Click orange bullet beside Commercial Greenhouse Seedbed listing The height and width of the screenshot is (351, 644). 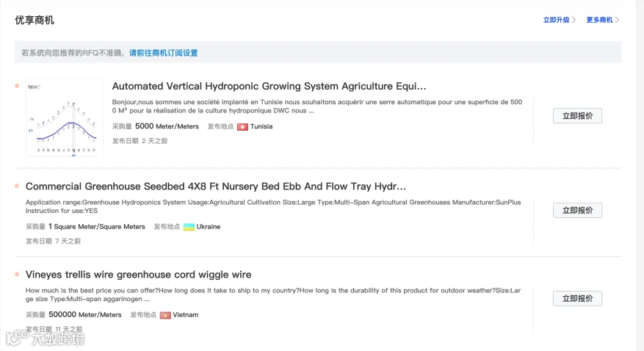pyautogui.click(x=17, y=186)
